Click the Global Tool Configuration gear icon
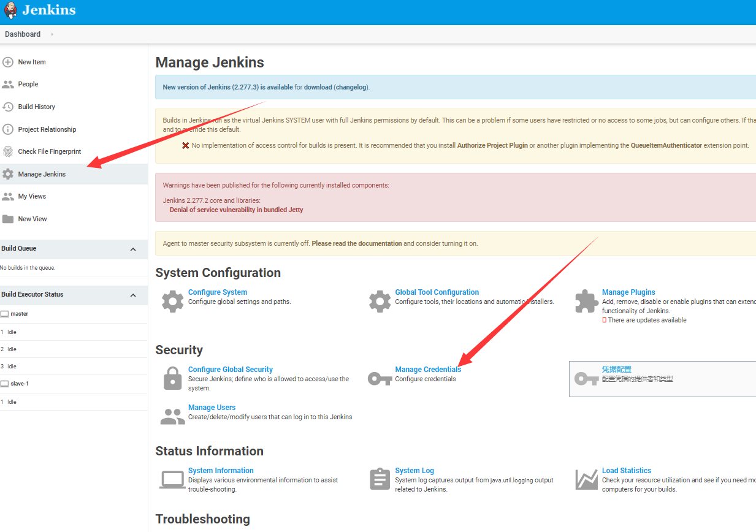The height and width of the screenshot is (532, 756). [380, 301]
